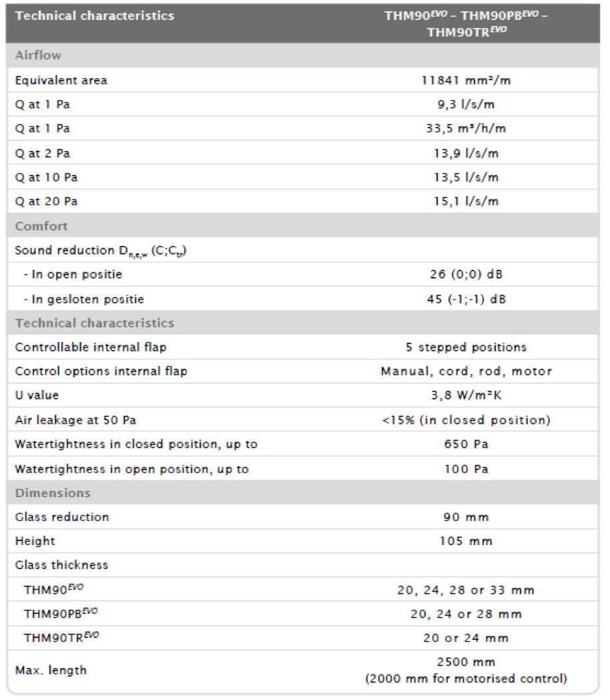
Task: Click the Comfort section heading
Action: [41, 226]
